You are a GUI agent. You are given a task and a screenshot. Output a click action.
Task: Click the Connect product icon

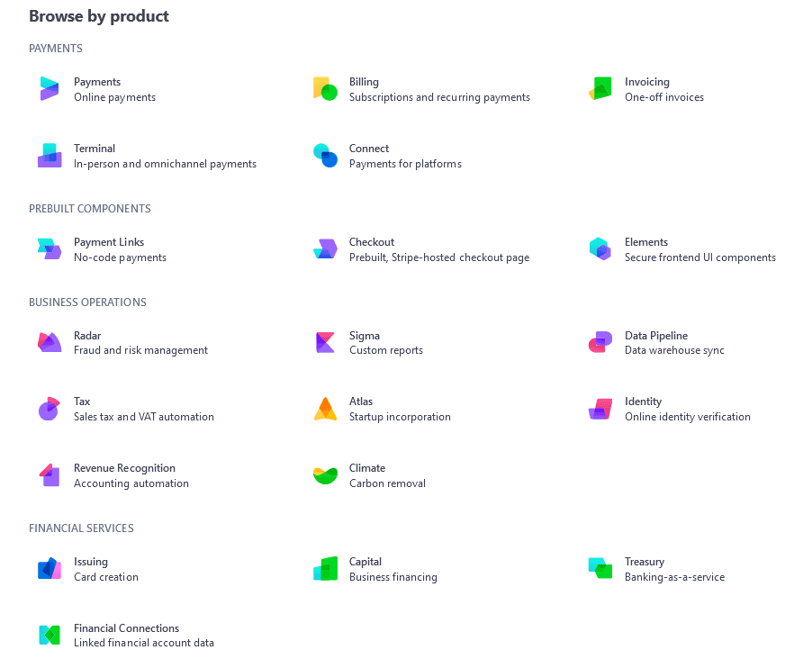coord(325,155)
